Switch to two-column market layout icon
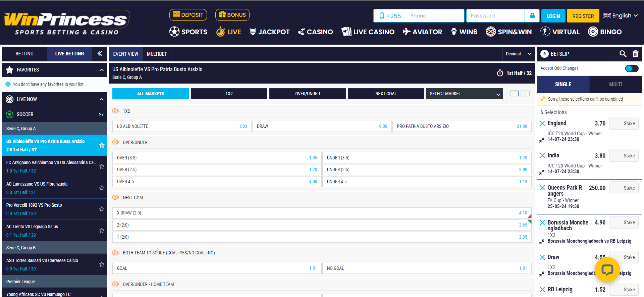644x297 pixels. pos(525,94)
